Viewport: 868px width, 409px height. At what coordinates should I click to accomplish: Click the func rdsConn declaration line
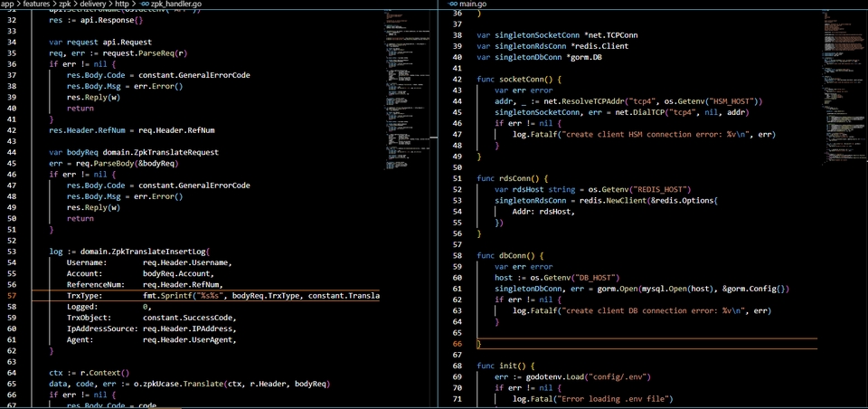(512, 178)
